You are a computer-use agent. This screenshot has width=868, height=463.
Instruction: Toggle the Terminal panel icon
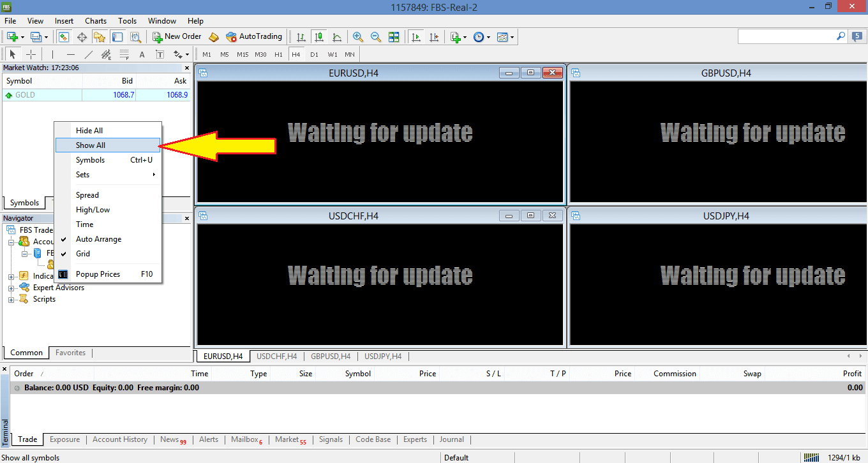point(117,37)
